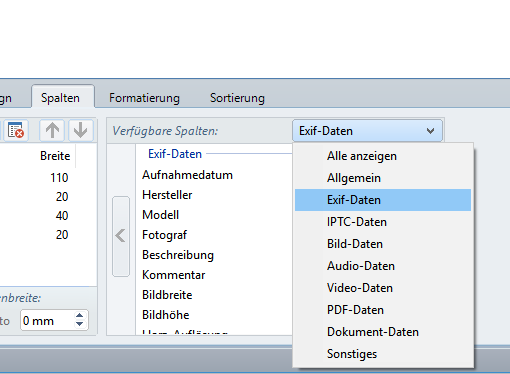Click the add column left-arrow button
This screenshot has height=374, width=510.
121,236
